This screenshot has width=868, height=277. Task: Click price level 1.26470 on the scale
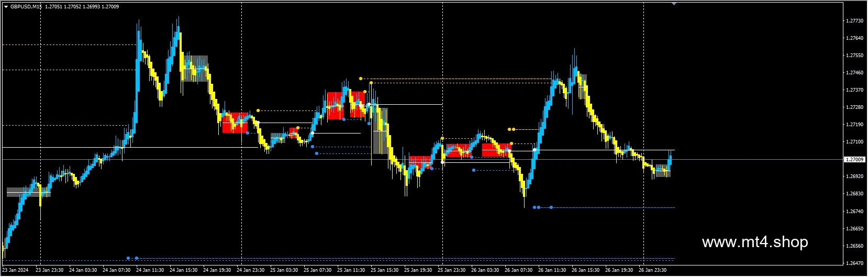855,263
